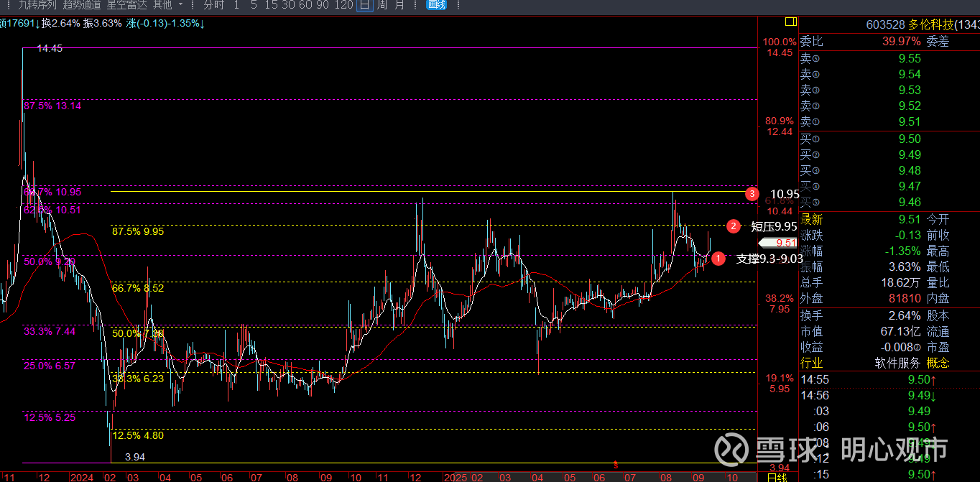Switch to 周 weekly period
Screen dimensions: 980x482
(x=382, y=5)
